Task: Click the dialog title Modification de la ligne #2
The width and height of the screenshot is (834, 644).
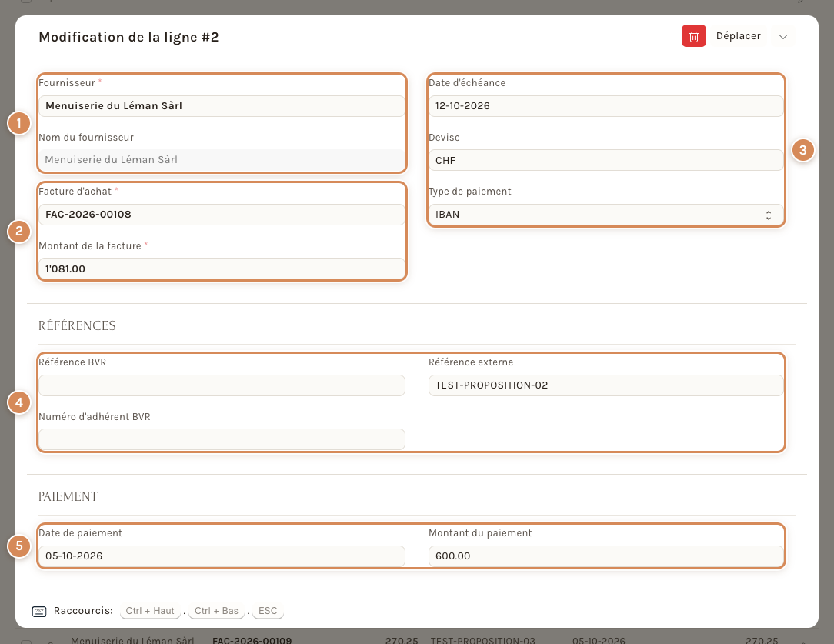Action: (128, 37)
